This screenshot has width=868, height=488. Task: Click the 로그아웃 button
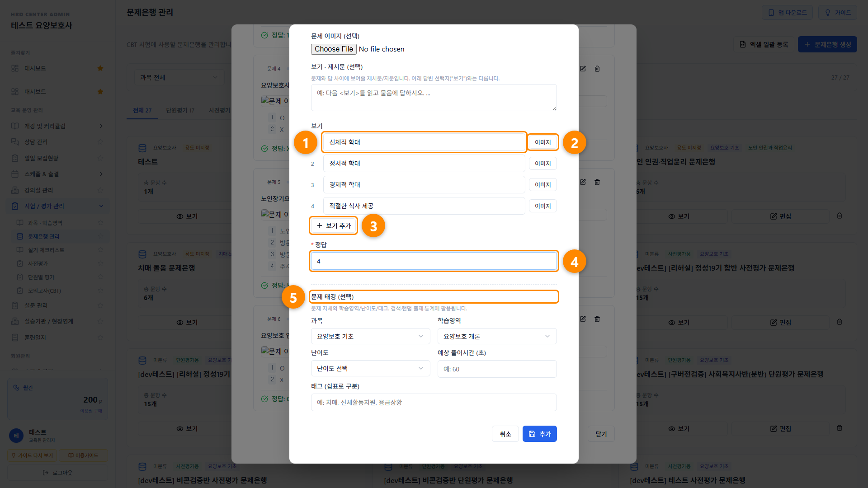tap(58, 473)
